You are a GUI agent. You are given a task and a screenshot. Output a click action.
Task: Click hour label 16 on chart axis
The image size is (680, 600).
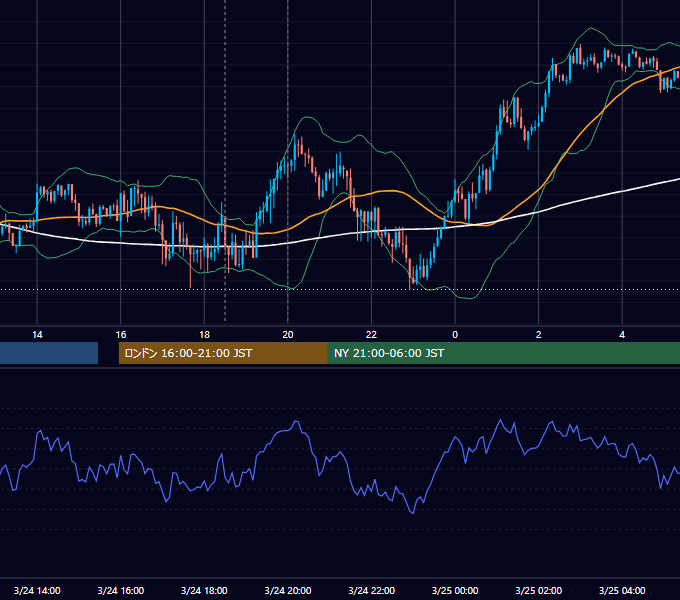[121, 335]
